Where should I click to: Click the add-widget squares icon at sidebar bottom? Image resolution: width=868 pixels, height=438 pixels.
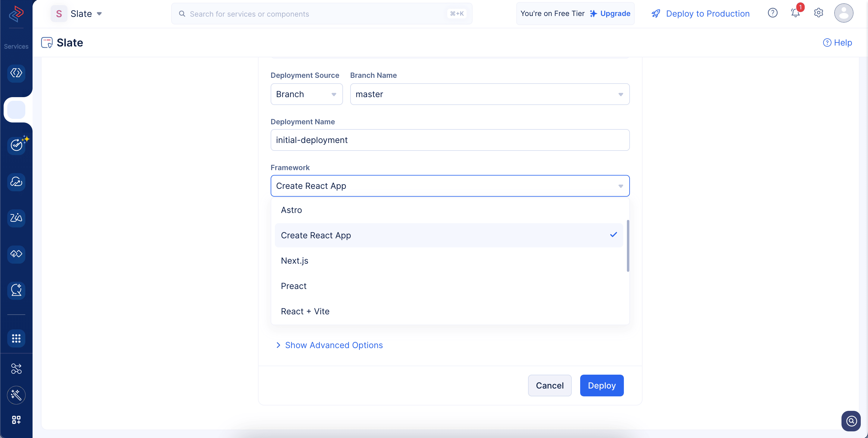tap(16, 420)
